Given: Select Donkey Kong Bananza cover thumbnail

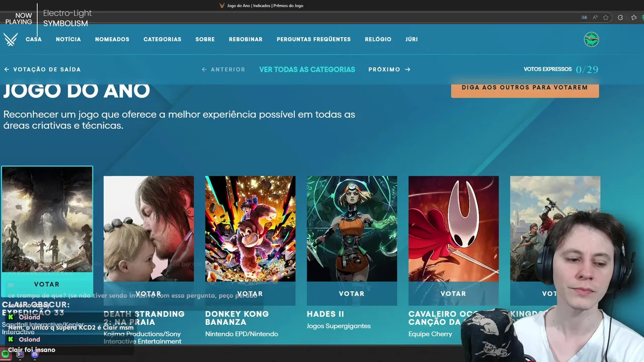Looking at the screenshot, I should pos(250,229).
